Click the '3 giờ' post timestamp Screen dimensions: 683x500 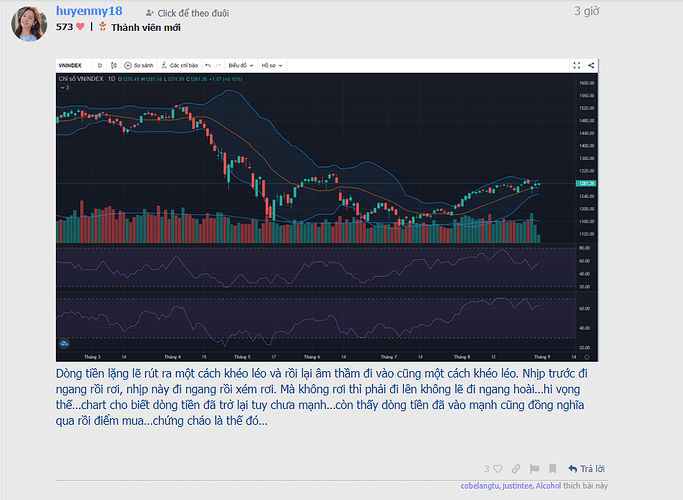[586, 11]
